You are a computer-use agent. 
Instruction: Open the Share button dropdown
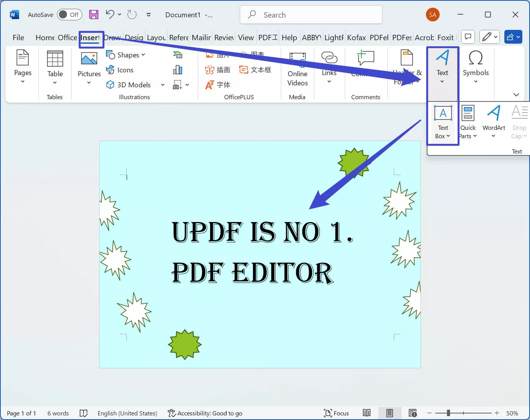513,37
